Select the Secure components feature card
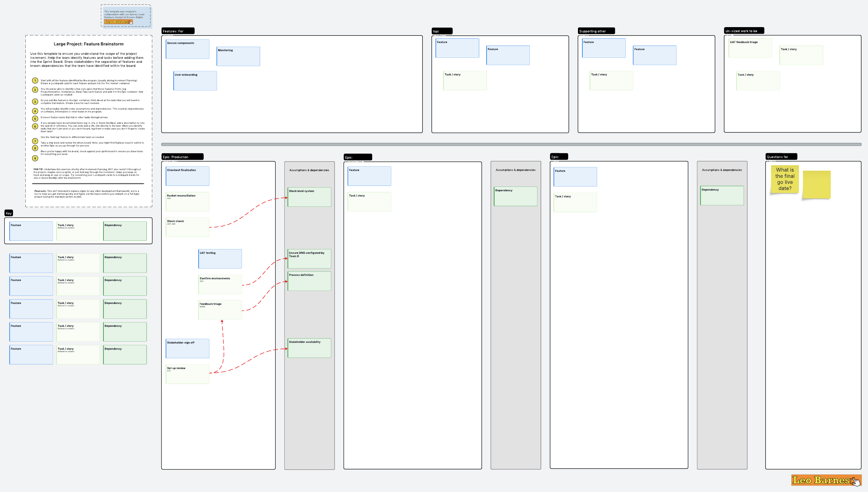The width and height of the screenshot is (868, 492). pyautogui.click(x=187, y=49)
